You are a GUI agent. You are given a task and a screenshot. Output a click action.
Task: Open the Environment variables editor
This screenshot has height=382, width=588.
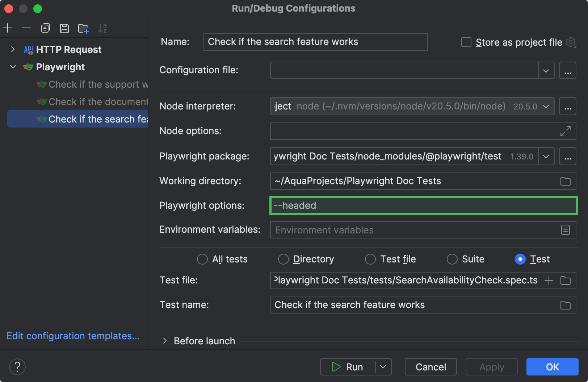[x=565, y=229]
